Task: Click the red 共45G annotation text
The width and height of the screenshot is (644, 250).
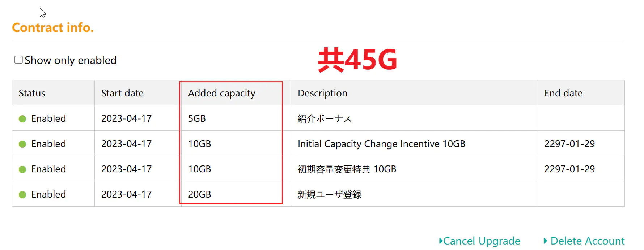Action: (x=357, y=60)
